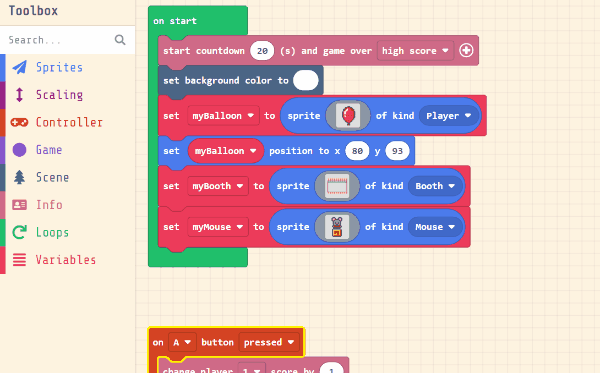This screenshot has width=600, height=373.
Task: Open the booth sprite image editor
Action: point(337,186)
